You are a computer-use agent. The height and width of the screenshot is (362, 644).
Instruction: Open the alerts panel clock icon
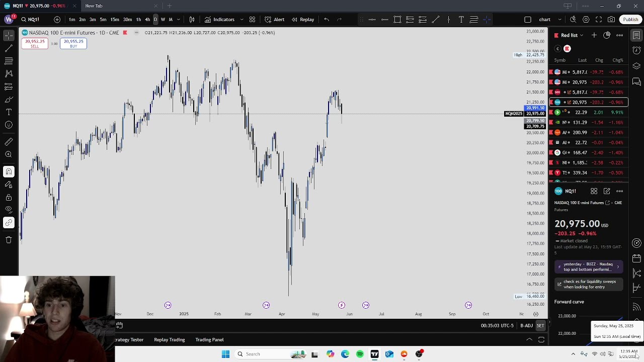[636, 50]
